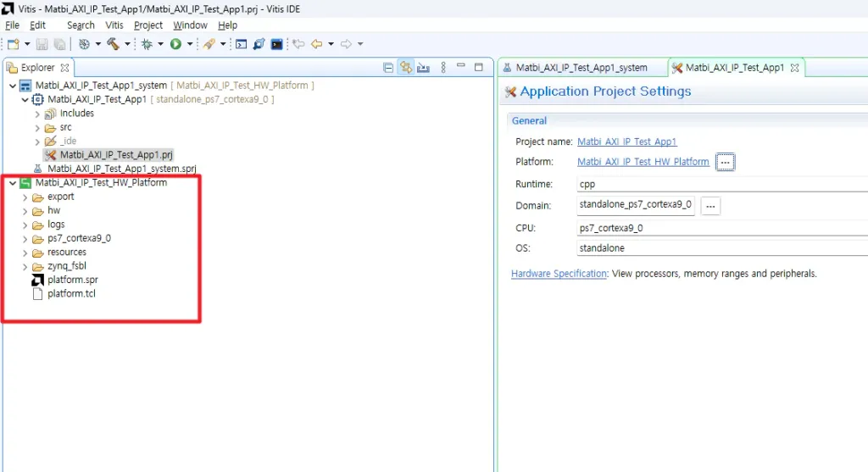Image resolution: width=868 pixels, height=472 pixels.
Task: Open dropdown next to program device icon
Action: [223, 44]
